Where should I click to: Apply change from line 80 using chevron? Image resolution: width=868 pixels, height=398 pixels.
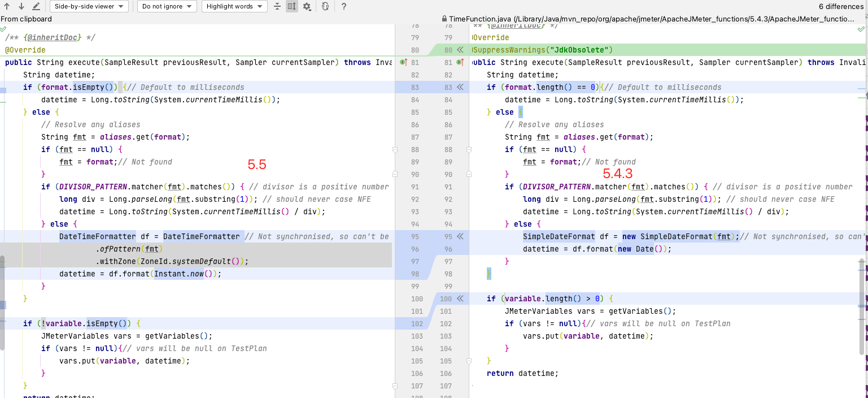[459, 50]
